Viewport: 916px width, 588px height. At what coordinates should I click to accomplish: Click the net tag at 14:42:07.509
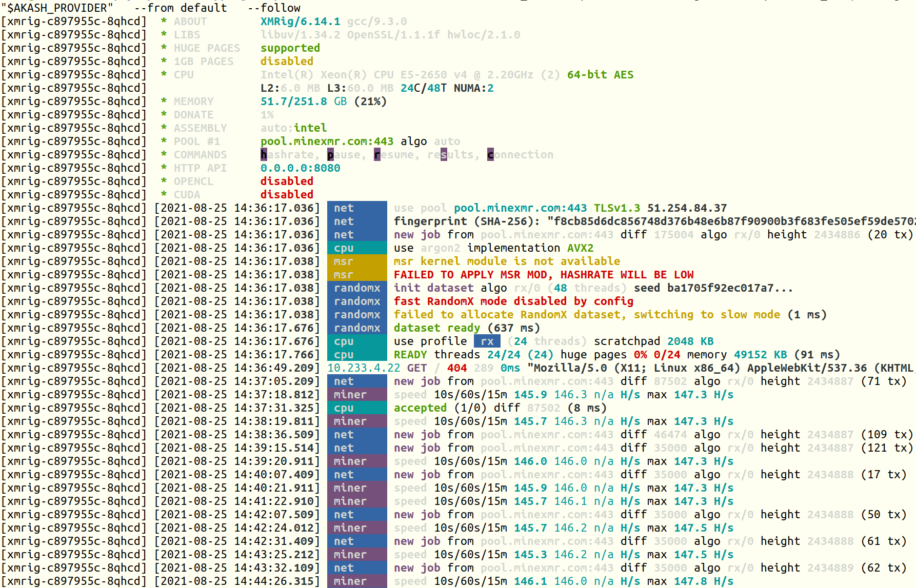357,515
